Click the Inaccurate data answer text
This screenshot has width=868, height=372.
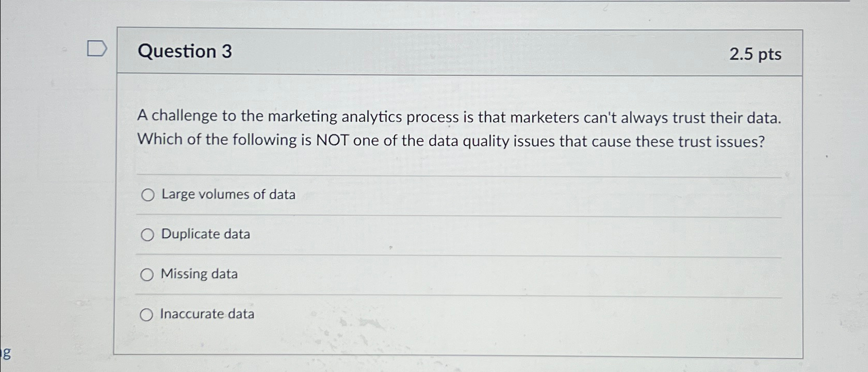click(x=207, y=314)
